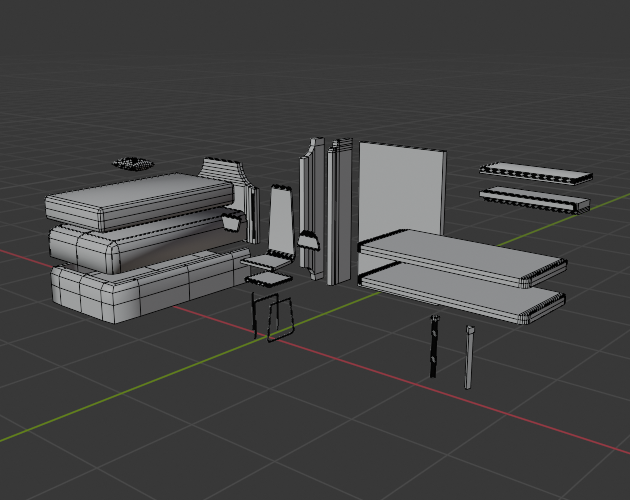630x500 pixels.
Task: Select the small dotted mesh blob at upper left
Action: (x=133, y=164)
